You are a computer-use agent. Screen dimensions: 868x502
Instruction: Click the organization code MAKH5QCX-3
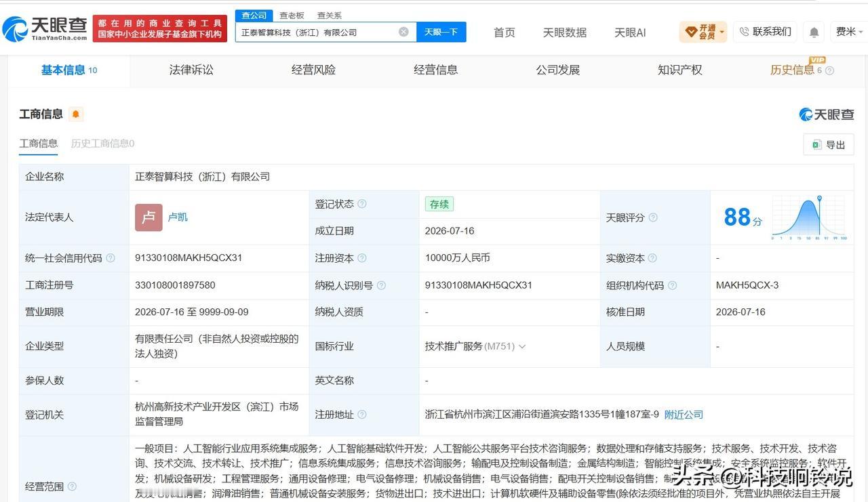[x=747, y=285]
